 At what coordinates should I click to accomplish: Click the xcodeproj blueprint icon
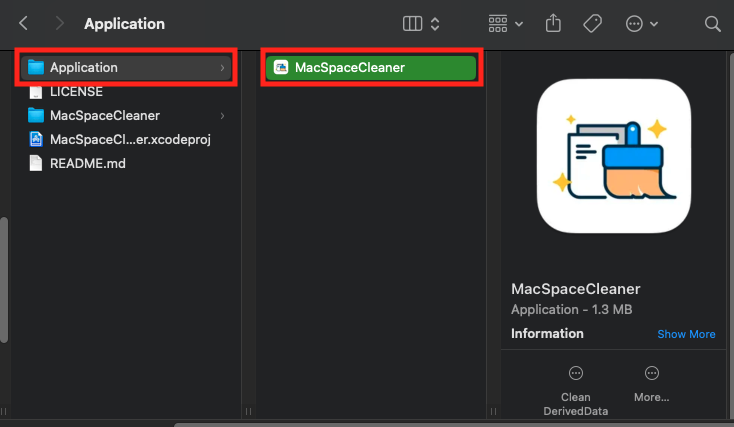coord(36,140)
